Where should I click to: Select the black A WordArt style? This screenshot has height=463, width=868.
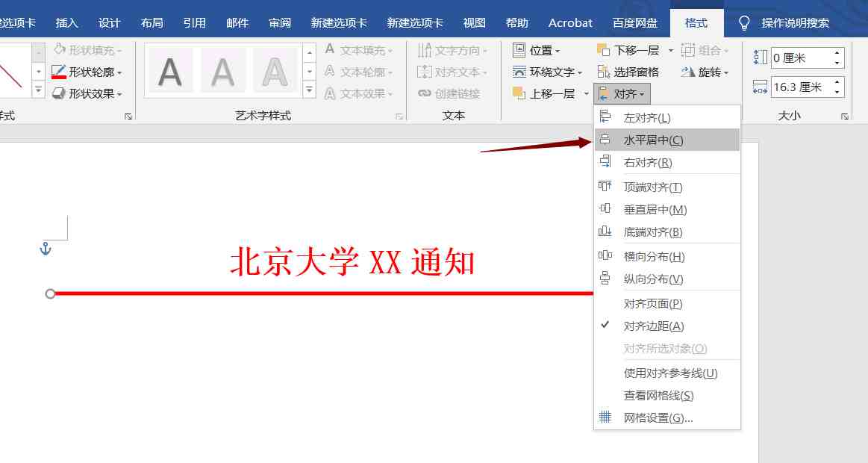(170, 71)
